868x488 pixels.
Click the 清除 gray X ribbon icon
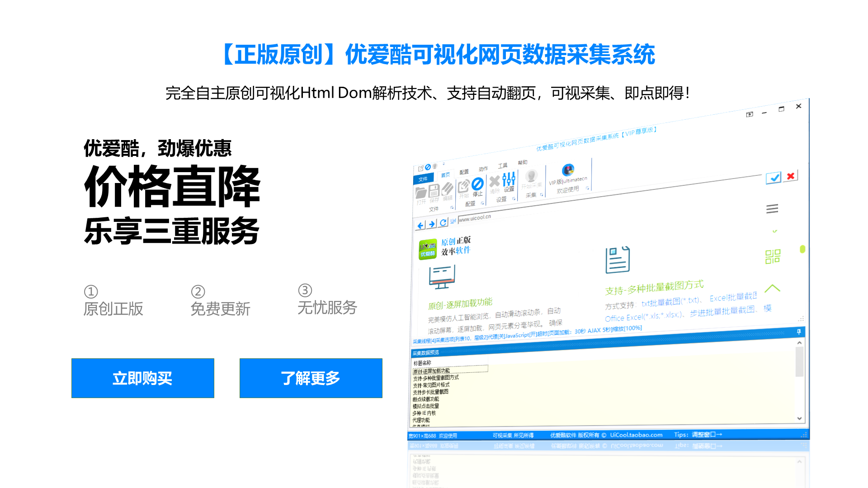tap(494, 182)
